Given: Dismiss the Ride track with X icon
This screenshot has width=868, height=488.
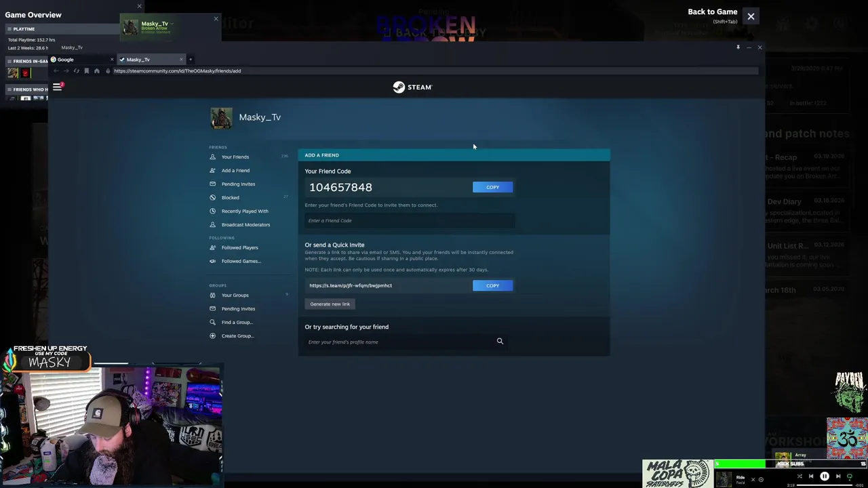Looking at the screenshot, I should (x=753, y=479).
